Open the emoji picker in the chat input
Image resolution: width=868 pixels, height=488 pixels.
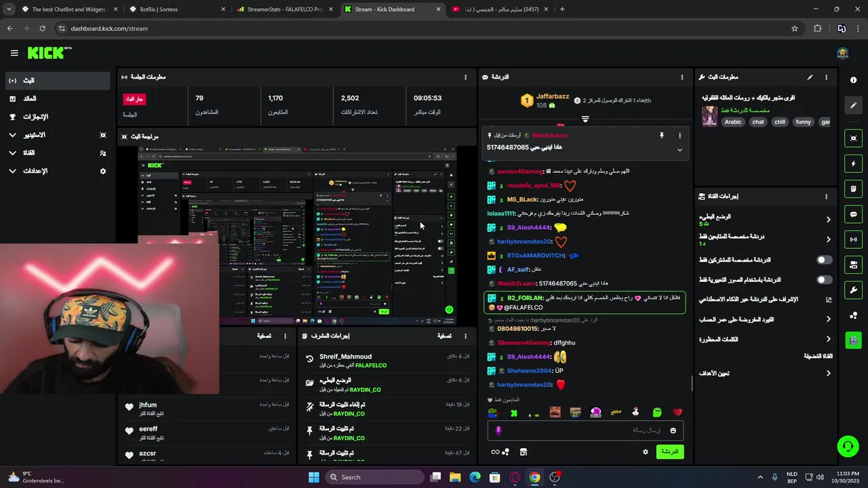pyautogui.click(x=673, y=430)
